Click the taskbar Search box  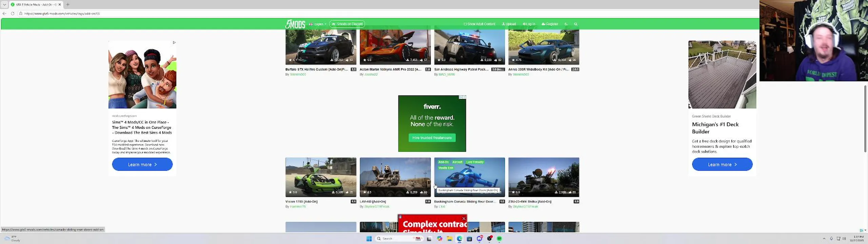click(399, 239)
